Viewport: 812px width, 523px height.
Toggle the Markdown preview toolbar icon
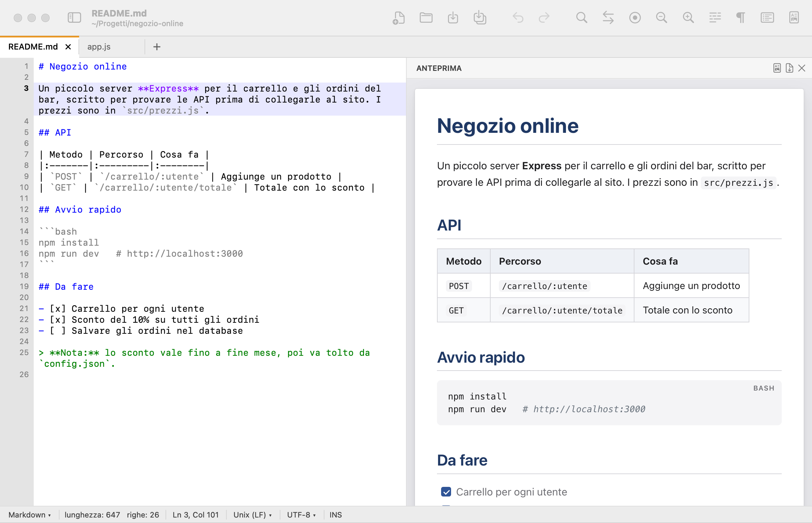coord(794,18)
